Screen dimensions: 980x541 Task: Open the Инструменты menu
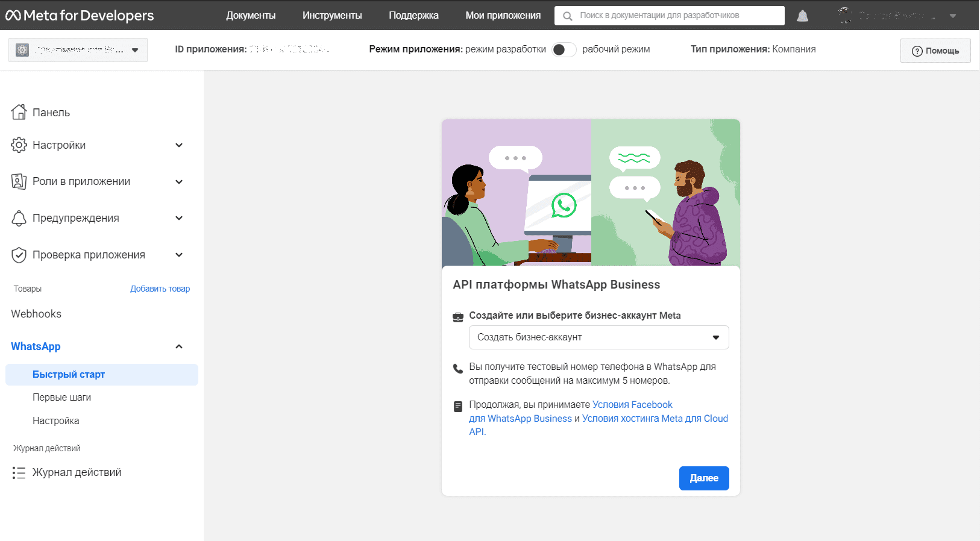point(332,16)
